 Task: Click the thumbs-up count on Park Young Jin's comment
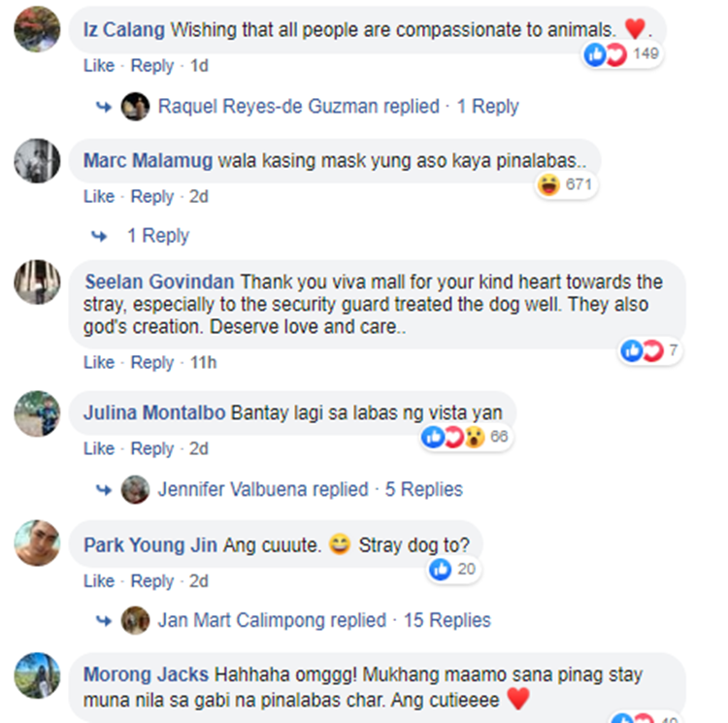click(x=466, y=569)
